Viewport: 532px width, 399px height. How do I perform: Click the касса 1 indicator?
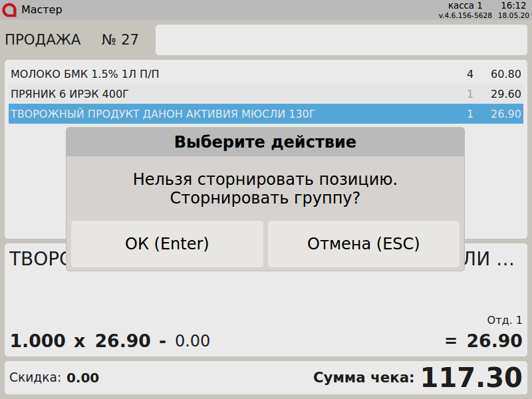click(465, 5)
